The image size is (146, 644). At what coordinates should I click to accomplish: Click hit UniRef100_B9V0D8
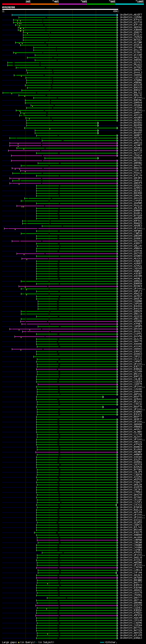click(131, 130)
